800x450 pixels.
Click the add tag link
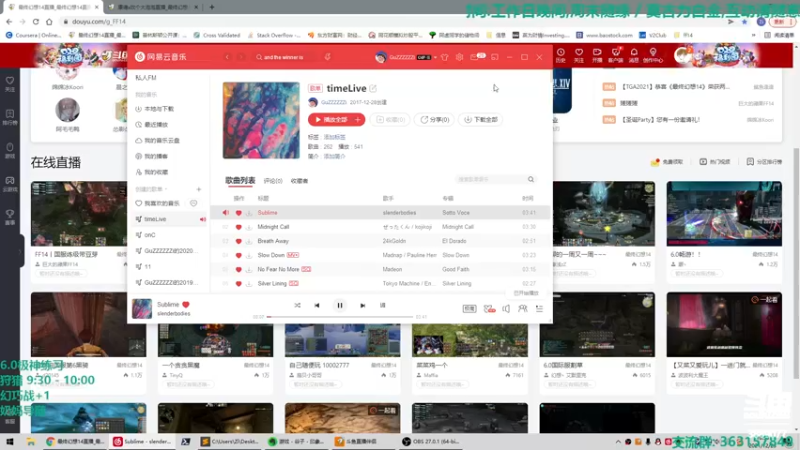[334, 137]
